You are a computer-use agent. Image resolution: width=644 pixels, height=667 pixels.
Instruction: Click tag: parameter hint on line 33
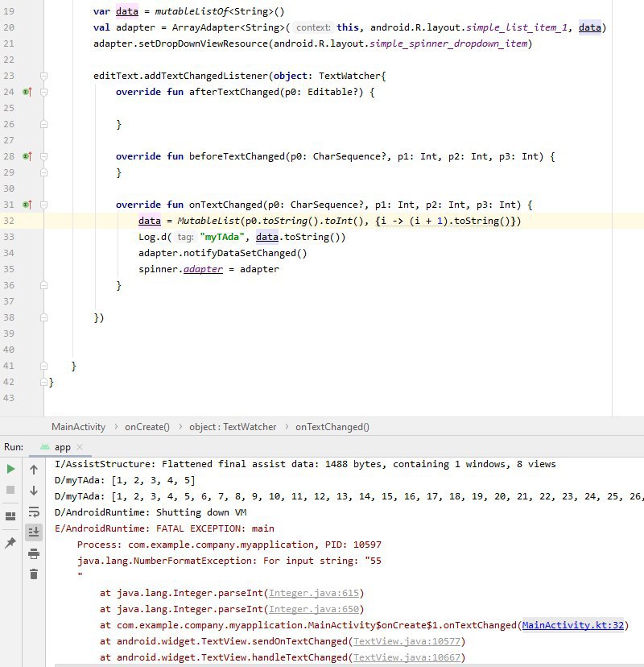coord(185,237)
